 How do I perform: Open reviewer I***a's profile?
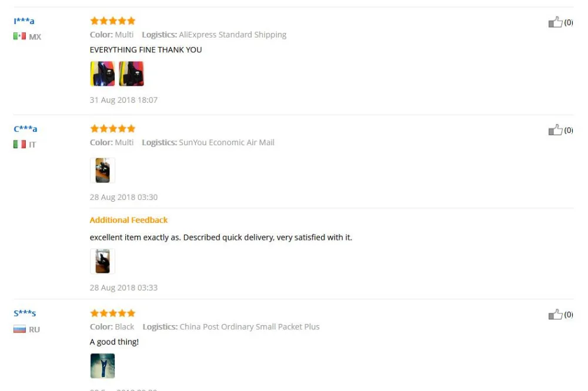pyautogui.click(x=24, y=21)
